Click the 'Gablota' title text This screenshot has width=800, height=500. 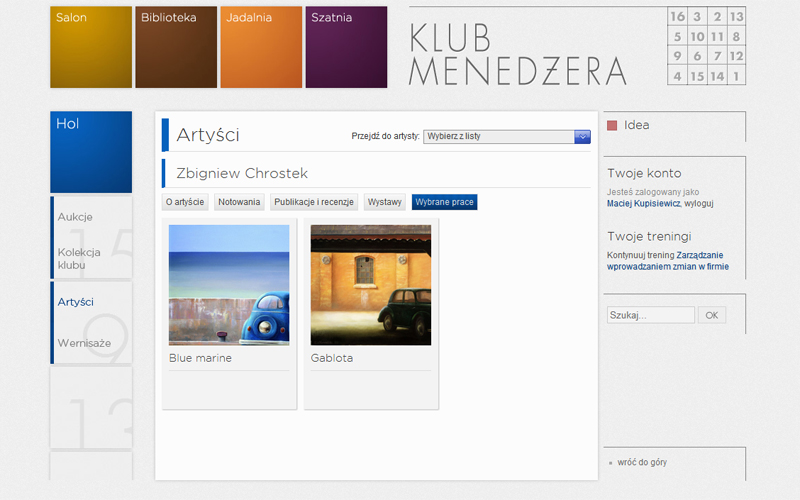pos(332,358)
